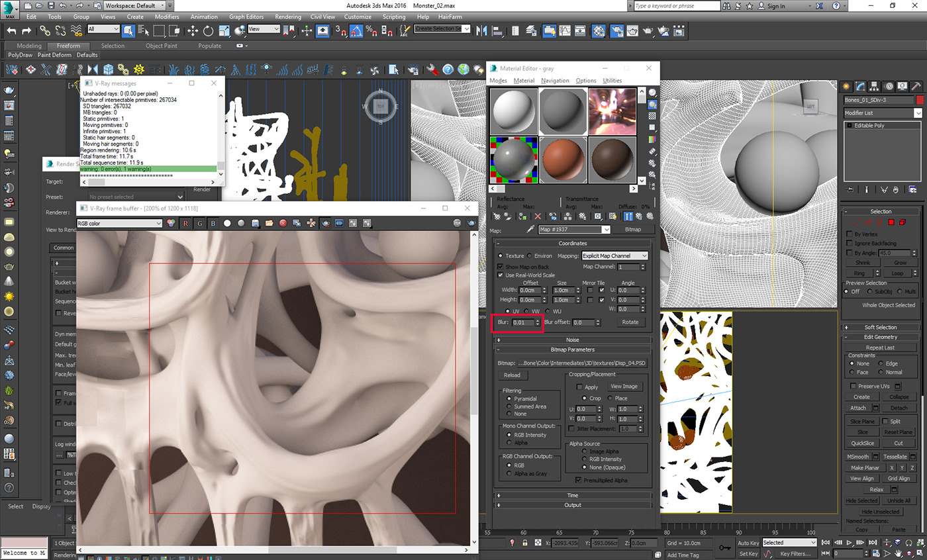Viewport: 927px width, 560px height.
Task: Click the Reload bitmap button
Action: coord(512,375)
